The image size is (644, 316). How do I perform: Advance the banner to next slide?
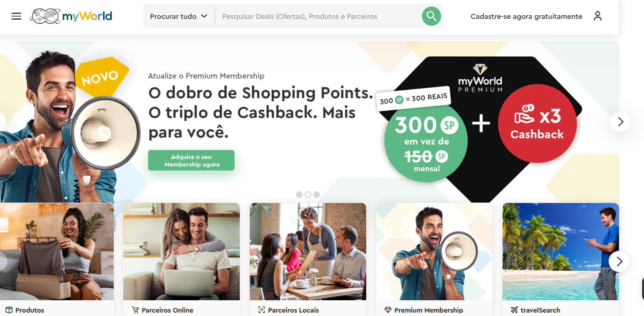[x=620, y=122]
